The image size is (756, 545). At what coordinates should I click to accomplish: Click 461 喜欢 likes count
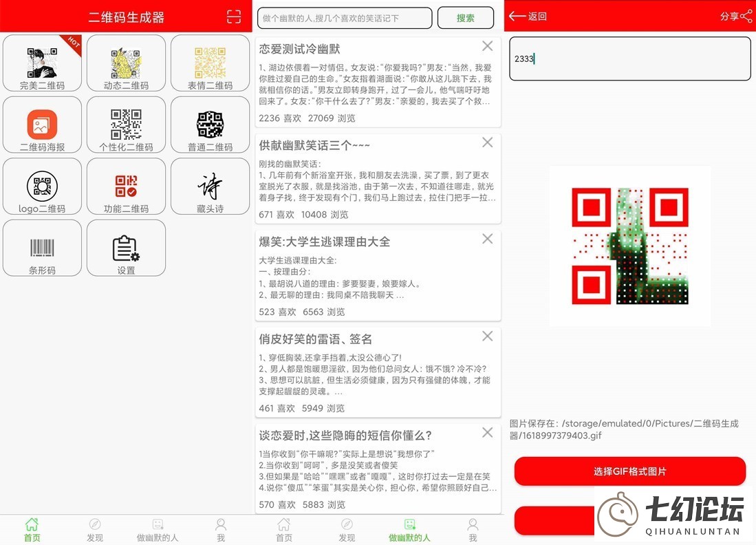(x=277, y=409)
